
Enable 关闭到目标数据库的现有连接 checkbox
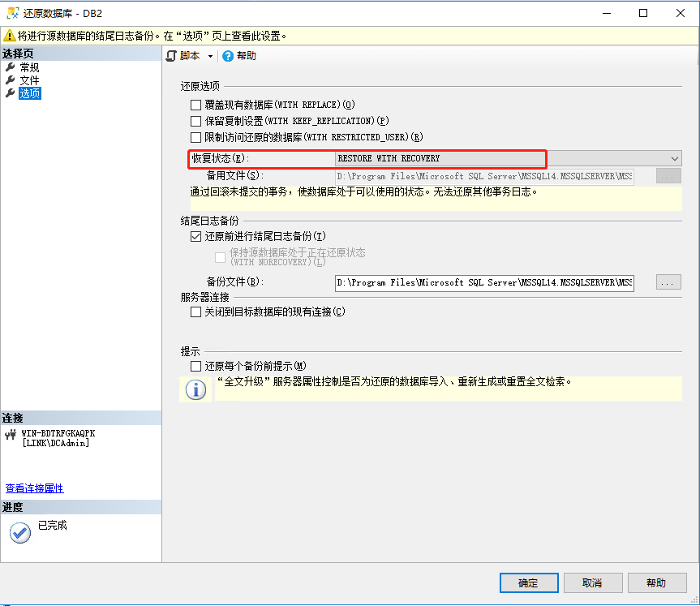point(195,312)
